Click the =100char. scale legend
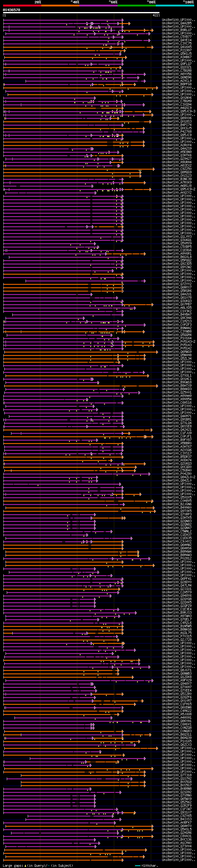197x868 pixels. point(146,865)
